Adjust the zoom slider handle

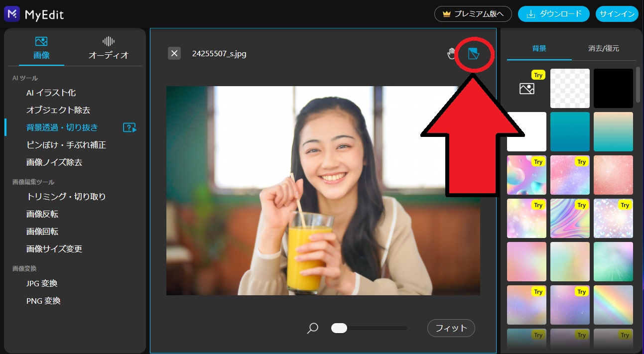[x=339, y=328]
